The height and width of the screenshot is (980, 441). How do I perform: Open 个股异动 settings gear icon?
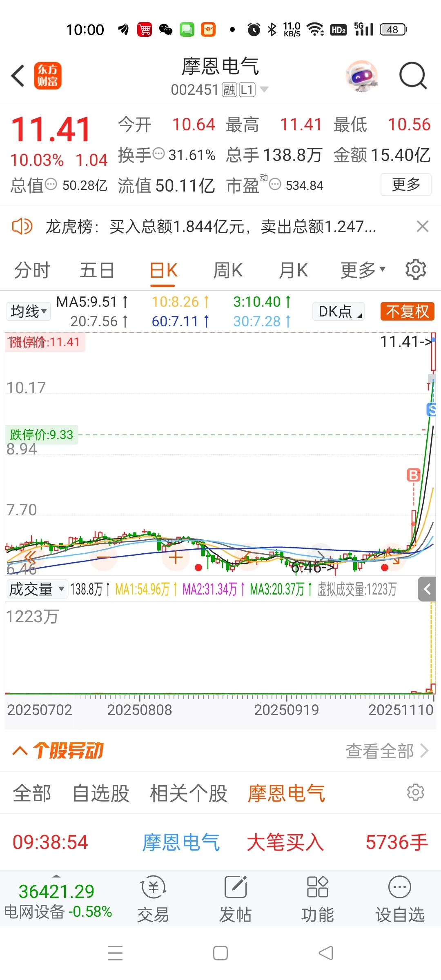pos(416,792)
